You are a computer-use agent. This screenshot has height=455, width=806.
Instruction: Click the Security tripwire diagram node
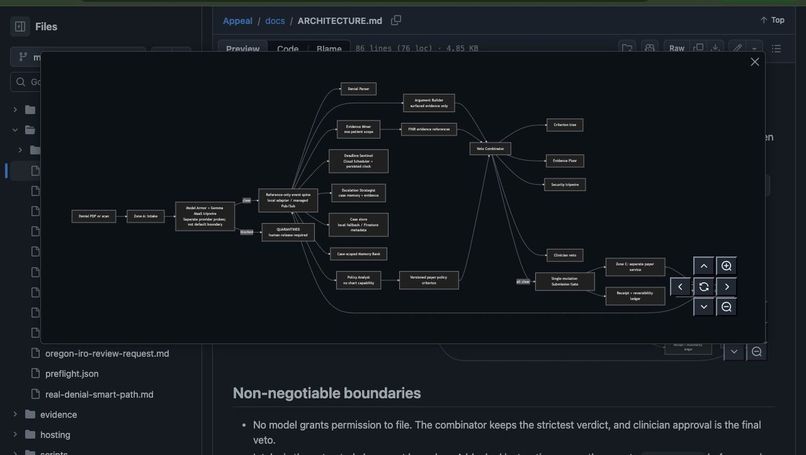(564, 184)
